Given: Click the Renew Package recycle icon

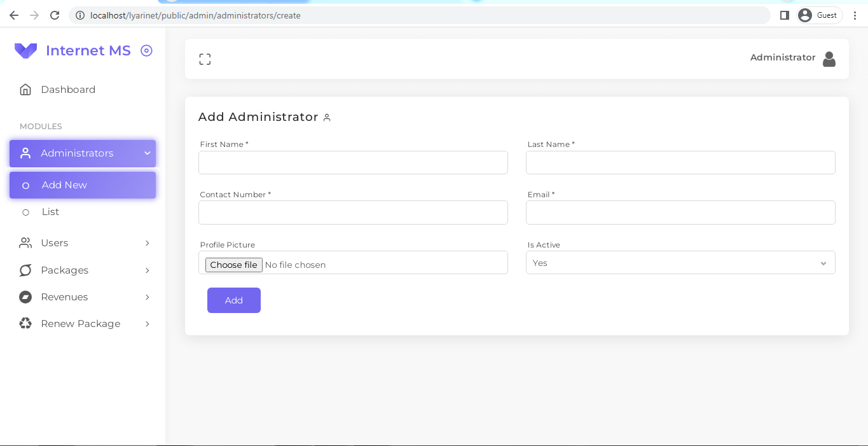Looking at the screenshot, I should pyautogui.click(x=25, y=323).
